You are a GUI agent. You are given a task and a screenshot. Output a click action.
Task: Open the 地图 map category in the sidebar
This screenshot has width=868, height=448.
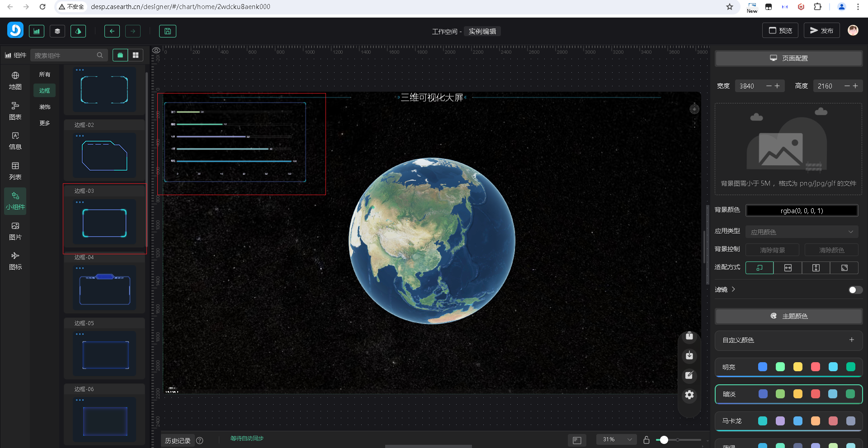pyautogui.click(x=15, y=80)
